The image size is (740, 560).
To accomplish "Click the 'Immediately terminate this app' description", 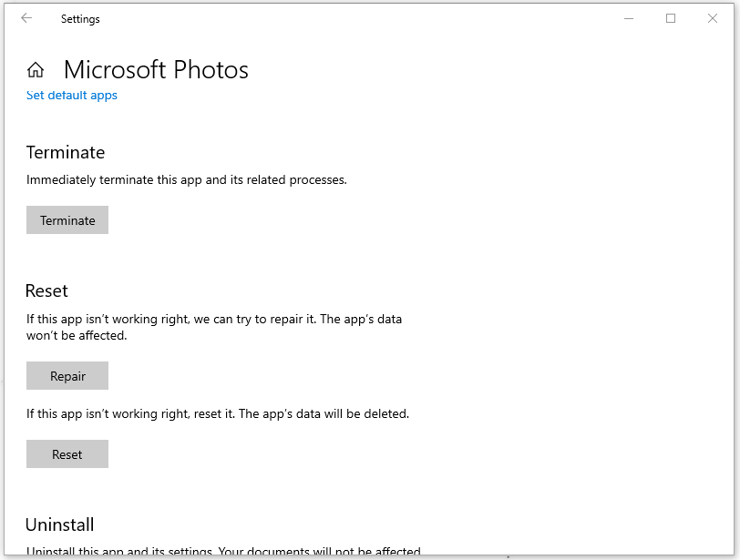I will coord(187,180).
